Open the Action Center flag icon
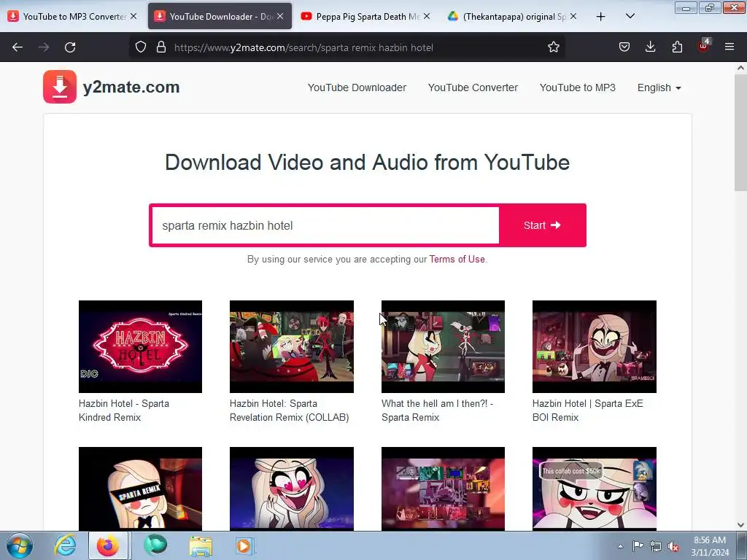747x560 pixels. tap(638, 546)
